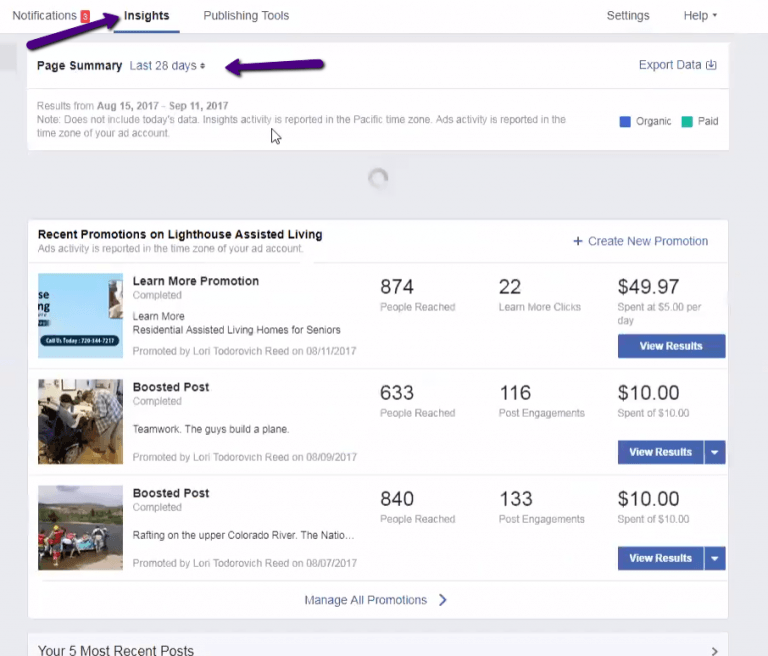Click the 874 People Reached value
Screen dimensions: 768x656
[397, 287]
